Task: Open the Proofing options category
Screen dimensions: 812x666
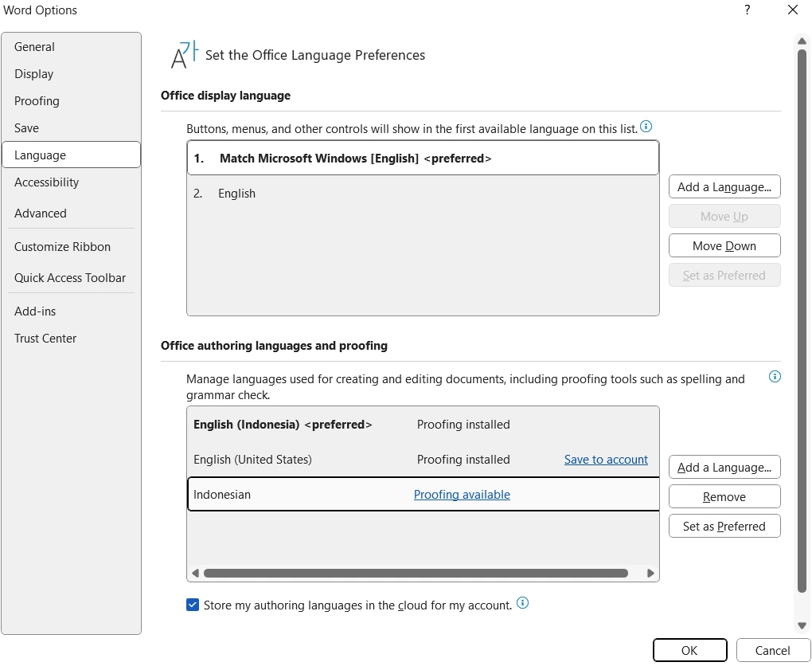Action: pos(71,100)
